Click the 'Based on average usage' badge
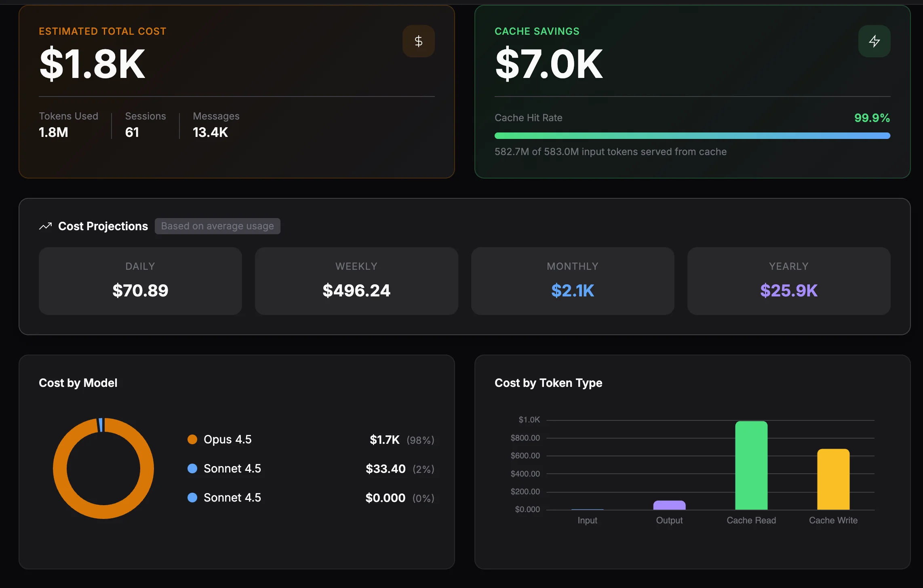This screenshot has width=923, height=588. (x=217, y=226)
